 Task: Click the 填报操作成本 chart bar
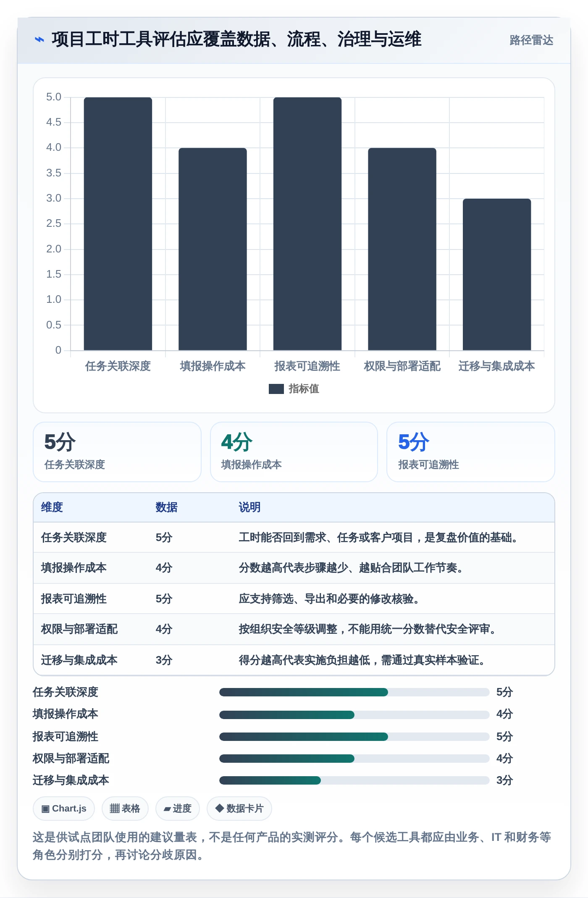pos(213,249)
